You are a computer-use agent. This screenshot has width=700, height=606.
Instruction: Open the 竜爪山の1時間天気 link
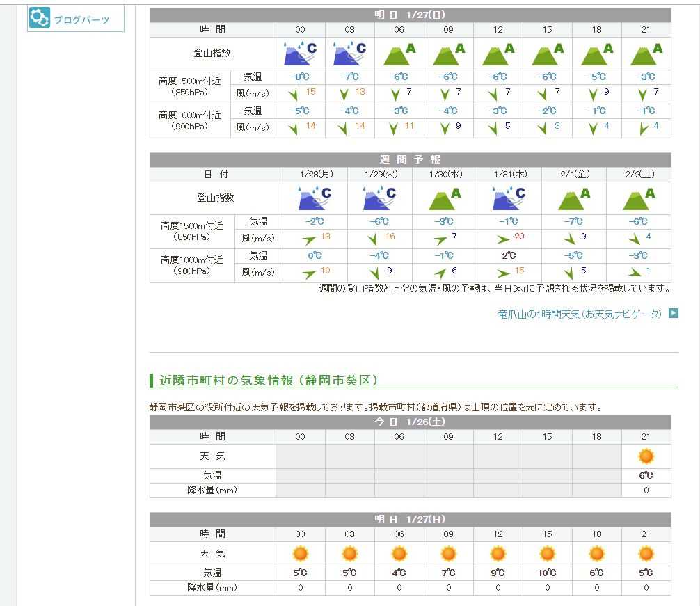(580, 314)
